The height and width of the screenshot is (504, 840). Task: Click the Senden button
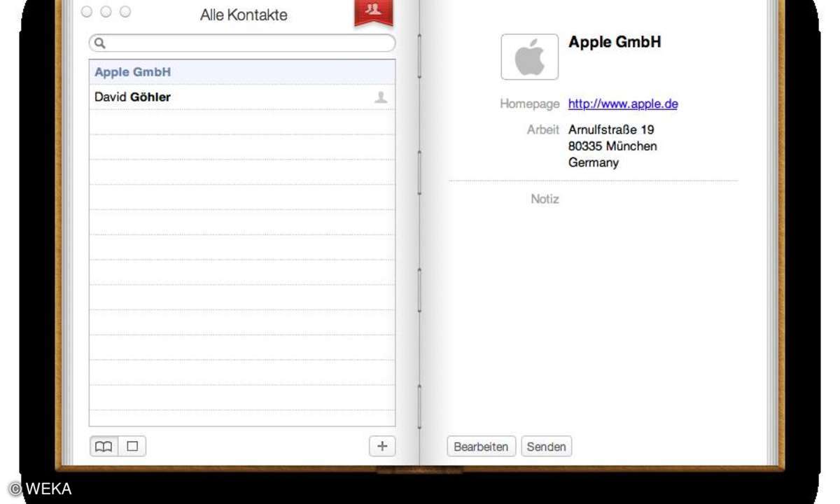[547, 447]
